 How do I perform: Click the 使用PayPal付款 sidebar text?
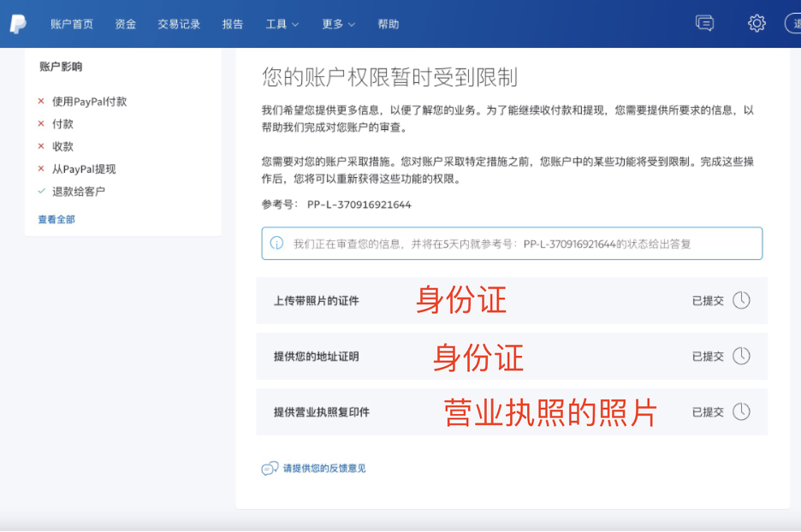tap(89, 102)
